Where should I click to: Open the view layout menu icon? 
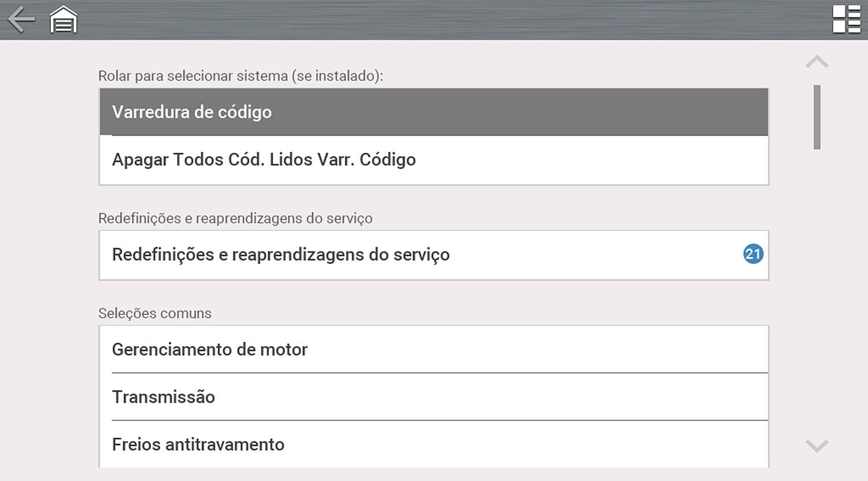846,20
